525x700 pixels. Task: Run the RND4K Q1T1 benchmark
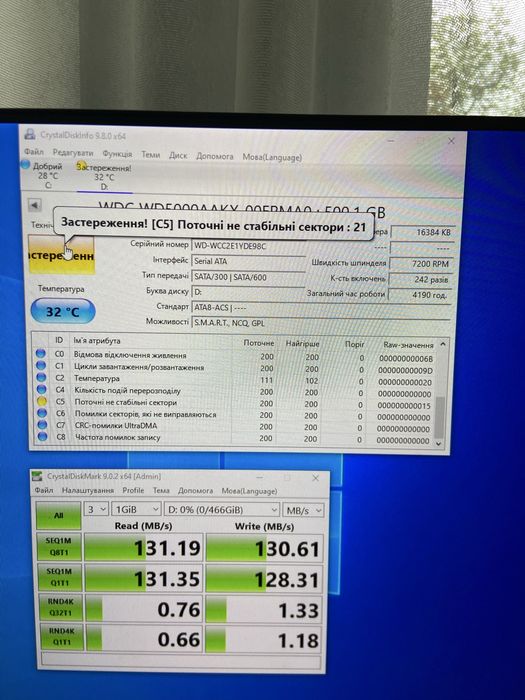pyautogui.click(x=61, y=637)
